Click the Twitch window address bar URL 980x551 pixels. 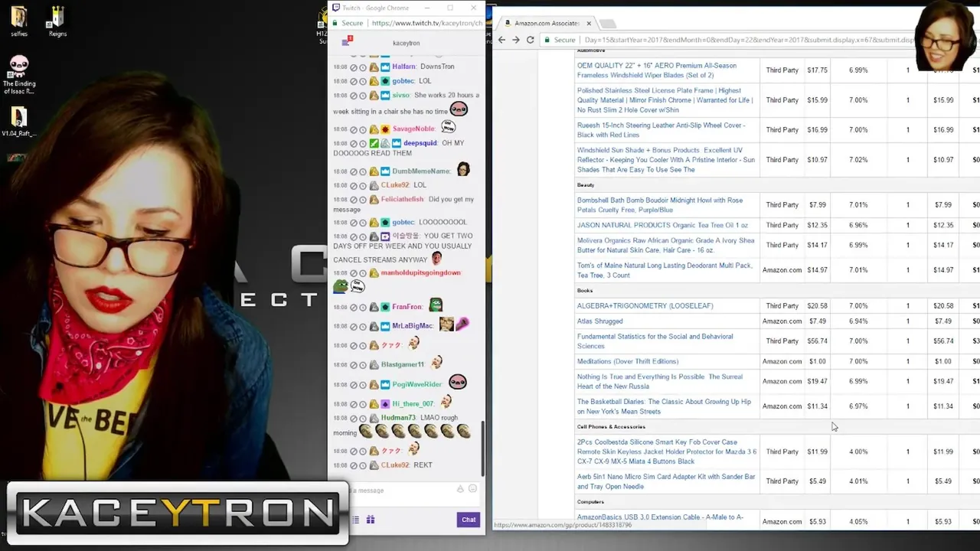pyautogui.click(x=426, y=23)
